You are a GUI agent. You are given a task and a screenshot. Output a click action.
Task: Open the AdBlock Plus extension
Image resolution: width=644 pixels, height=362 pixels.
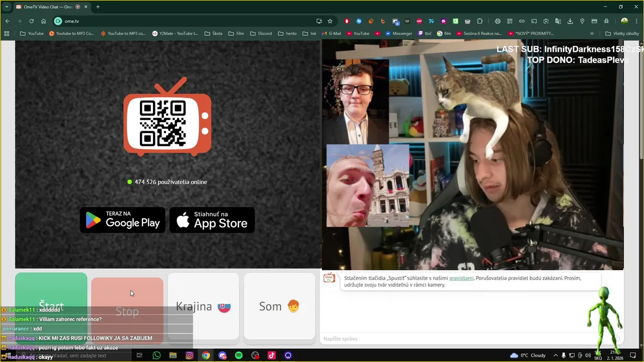pyautogui.click(x=419, y=21)
